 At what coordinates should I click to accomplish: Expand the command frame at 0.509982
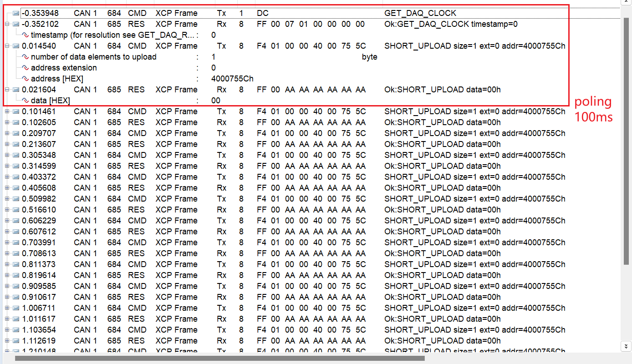(x=7, y=199)
